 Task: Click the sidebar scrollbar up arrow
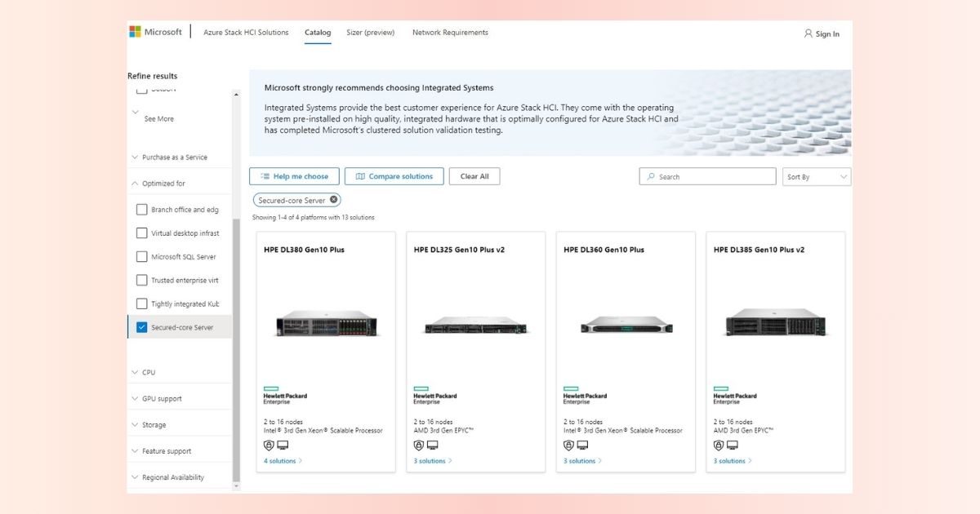pos(237,95)
